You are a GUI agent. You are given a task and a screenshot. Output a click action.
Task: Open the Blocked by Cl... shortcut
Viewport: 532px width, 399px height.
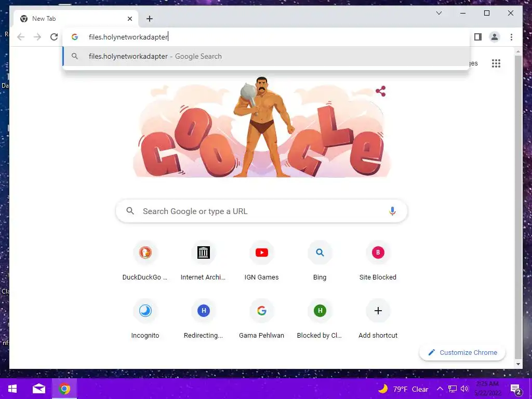320,320
